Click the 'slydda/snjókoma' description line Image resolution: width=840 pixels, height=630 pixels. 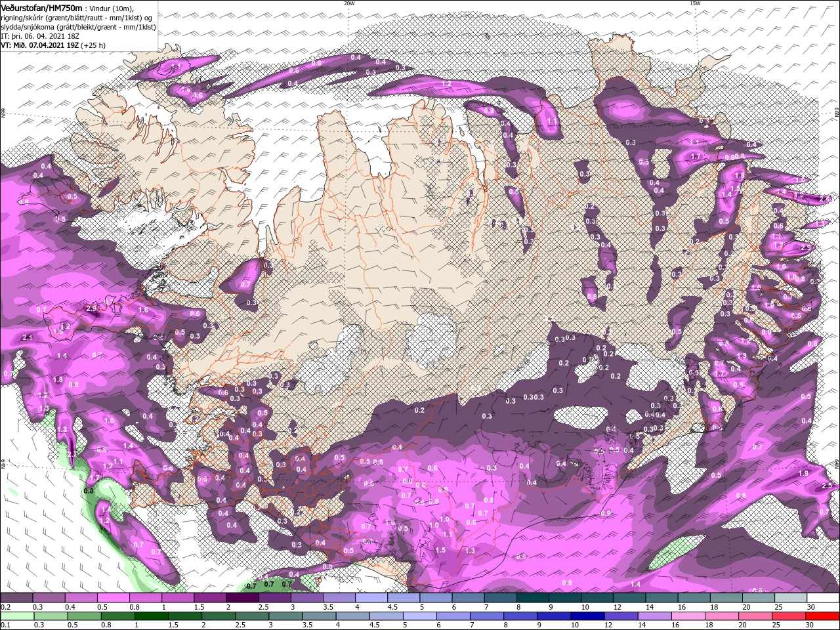(x=78, y=28)
